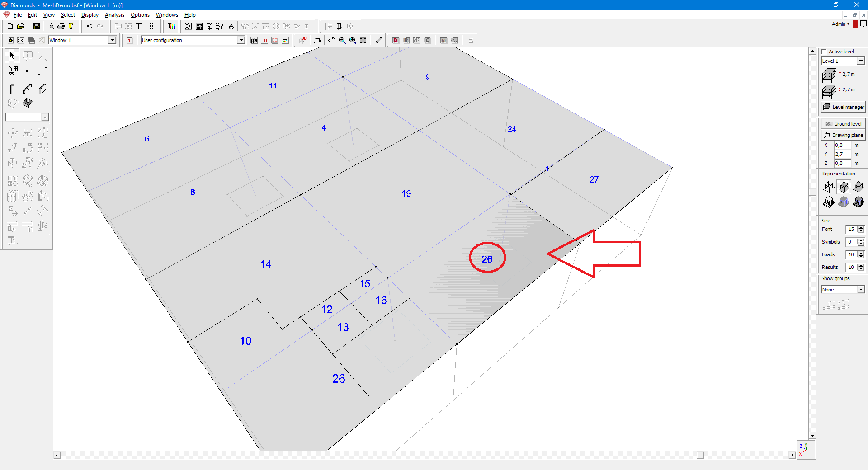Image resolution: width=868 pixels, height=470 pixels.
Task: Click the red Admin color swatch
Action: click(855, 24)
